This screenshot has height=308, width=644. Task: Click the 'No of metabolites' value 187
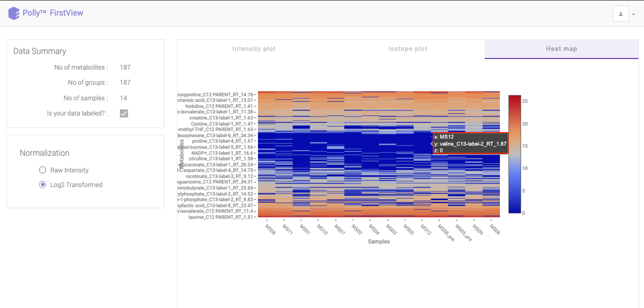pos(125,67)
